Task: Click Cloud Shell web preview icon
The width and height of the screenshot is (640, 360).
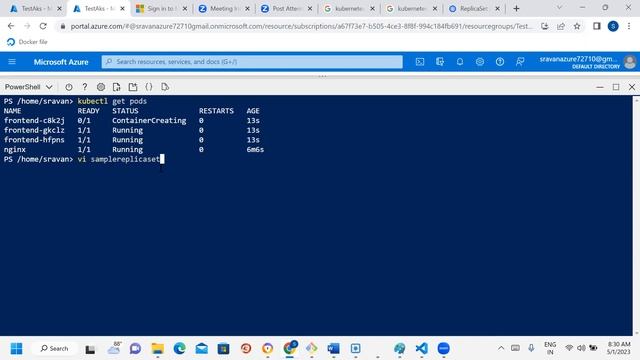Action: (165, 87)
